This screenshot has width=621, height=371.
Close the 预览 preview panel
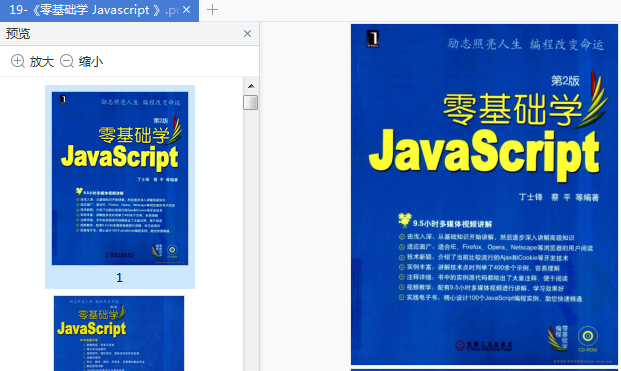point(247,34)
